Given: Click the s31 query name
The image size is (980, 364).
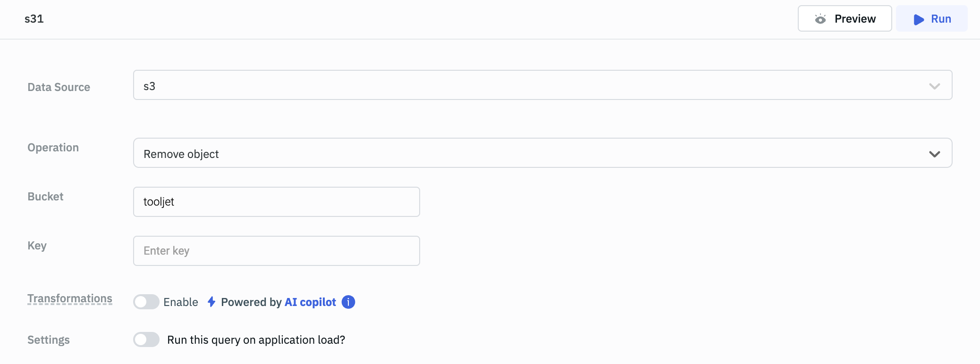Looking at the screenshot, I should 34,19.
